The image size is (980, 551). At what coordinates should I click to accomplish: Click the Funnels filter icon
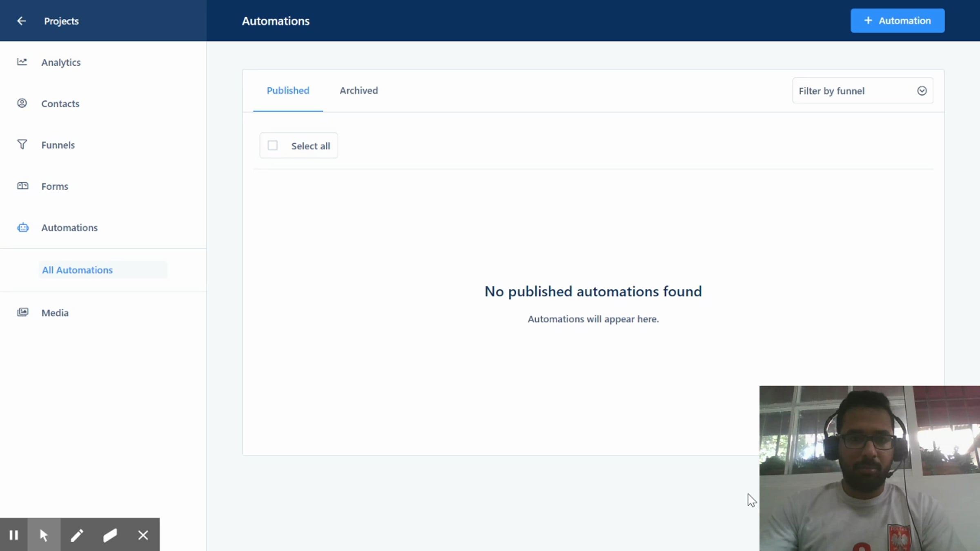pyautogui.click(x=22, y=144)
